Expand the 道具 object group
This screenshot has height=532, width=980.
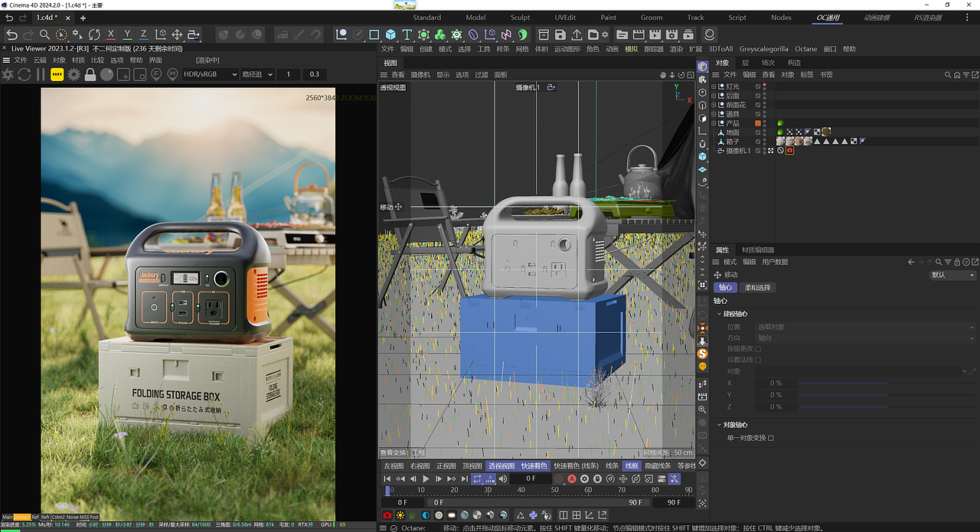[714, 114]
